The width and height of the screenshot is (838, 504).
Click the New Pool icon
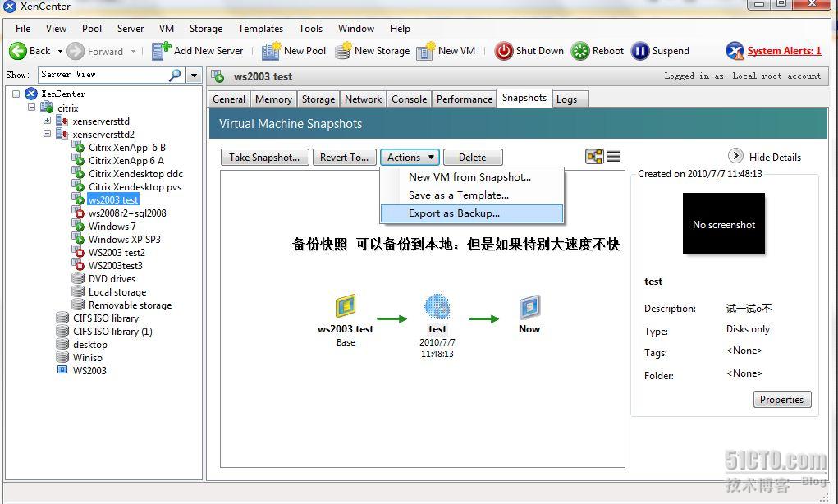(271, 51)
